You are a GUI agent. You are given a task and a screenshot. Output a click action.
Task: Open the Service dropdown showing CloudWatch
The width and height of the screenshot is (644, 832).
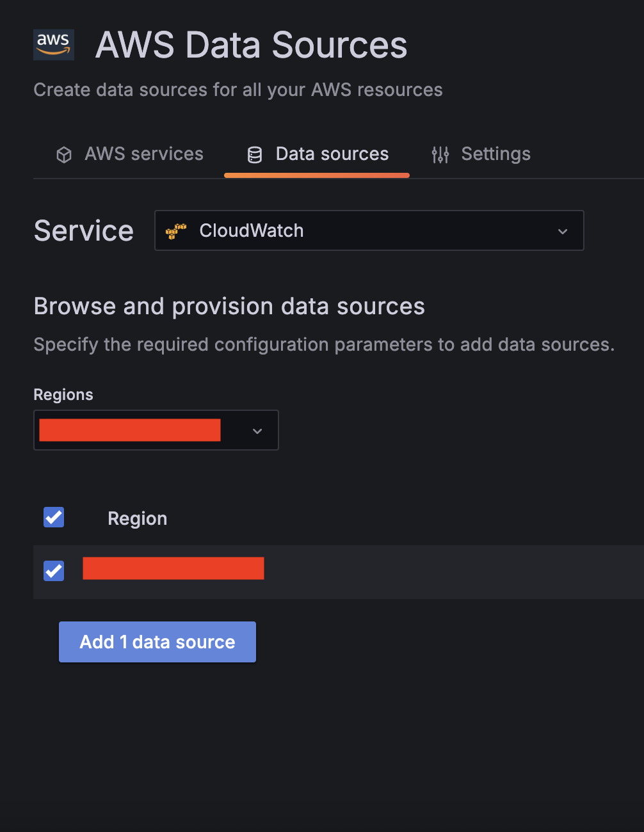[x=369, y=230]
